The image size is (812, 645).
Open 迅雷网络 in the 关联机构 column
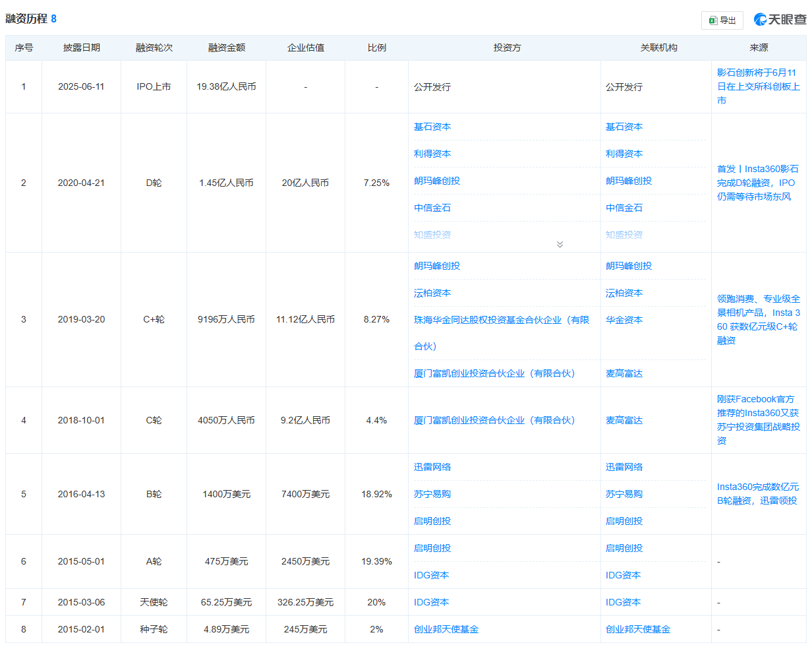tap(624, 467)
